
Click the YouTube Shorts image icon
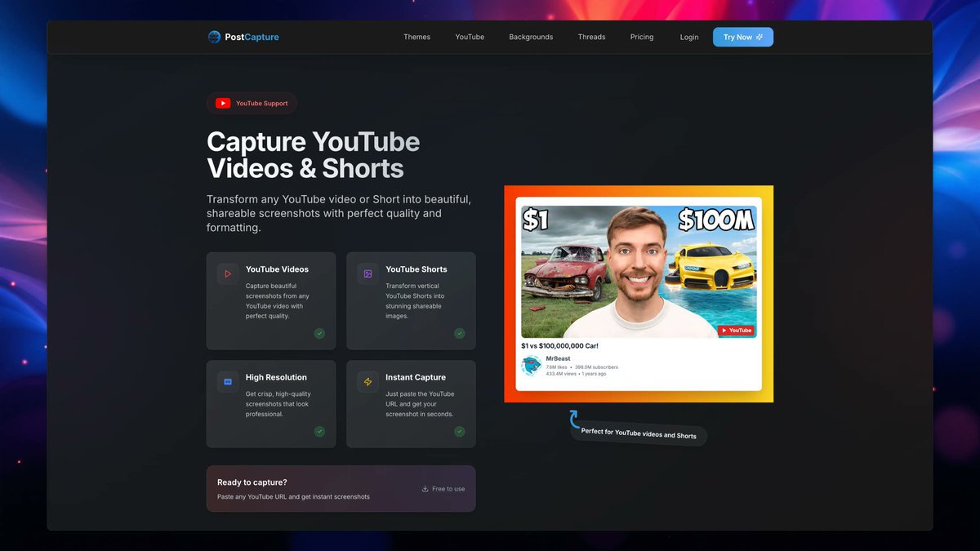pos(368,273)
